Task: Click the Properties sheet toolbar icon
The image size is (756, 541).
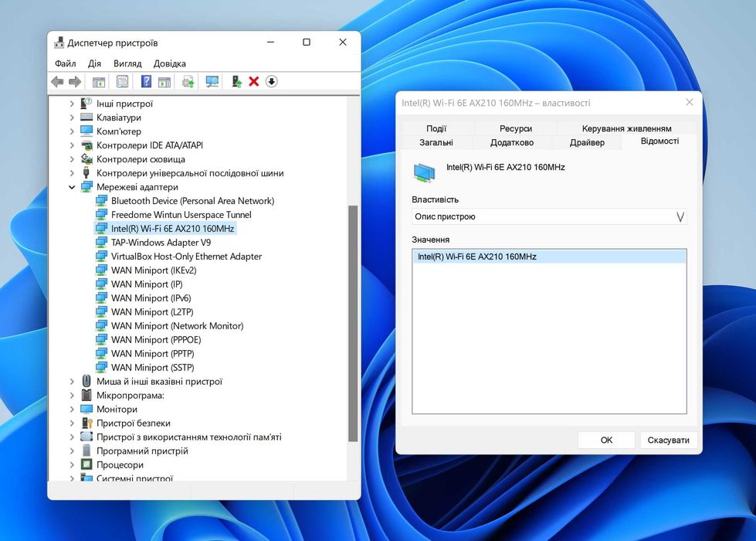Action: coord(123,82)
